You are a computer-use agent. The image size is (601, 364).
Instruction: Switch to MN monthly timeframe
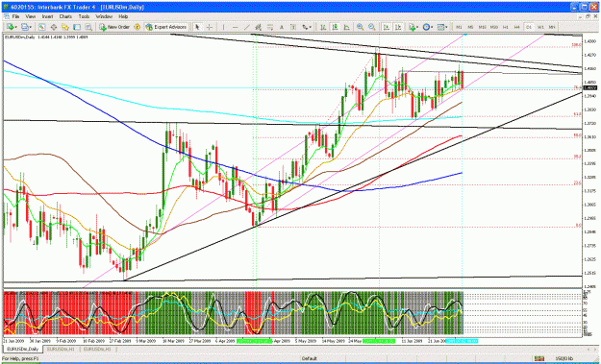coord(552,27)
